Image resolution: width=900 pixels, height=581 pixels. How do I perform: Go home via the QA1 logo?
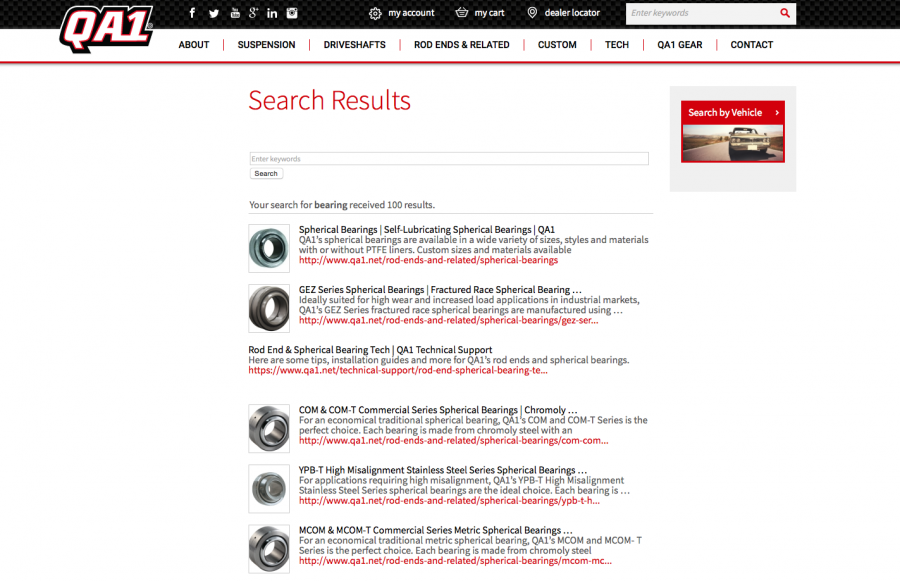pos(106,29)
